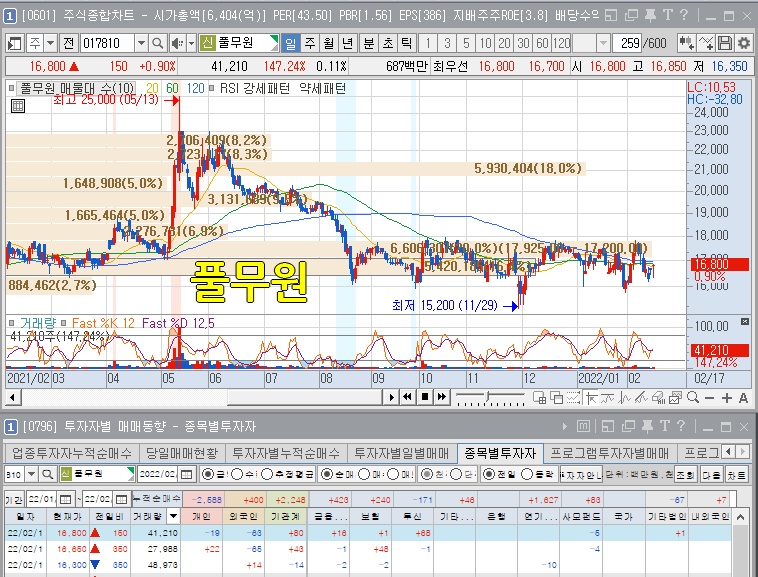Viewport: 758px width, 577px height.
Task: Open the 810 code dropdown in investor window
Action: [31, 474]
